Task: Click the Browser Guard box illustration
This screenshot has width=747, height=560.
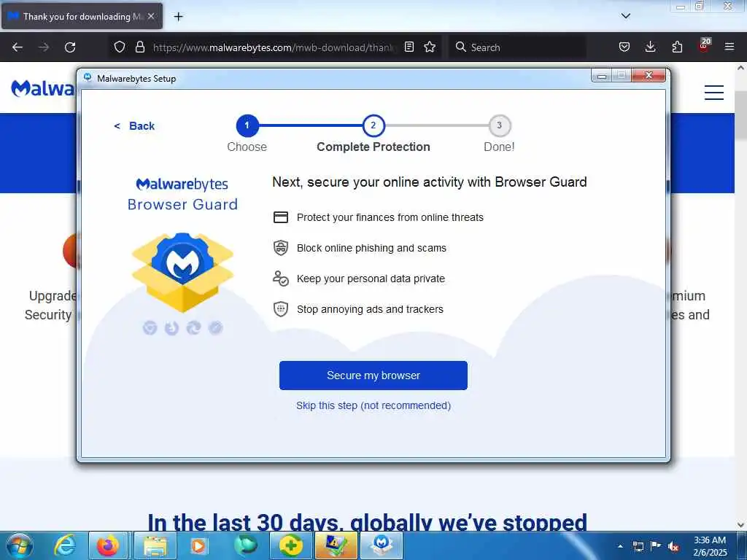Action: click(x=182, y=272)
